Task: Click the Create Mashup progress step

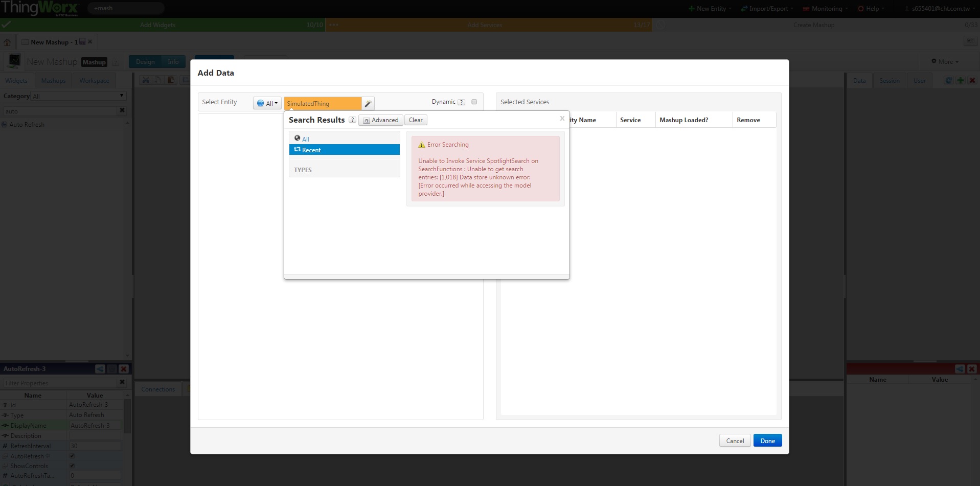Action: pos(816,25)
